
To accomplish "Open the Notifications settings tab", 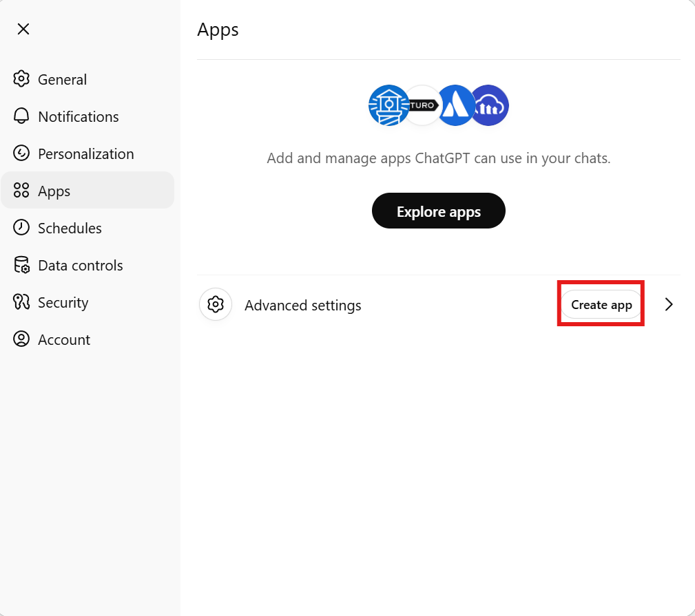I will 87,116.
